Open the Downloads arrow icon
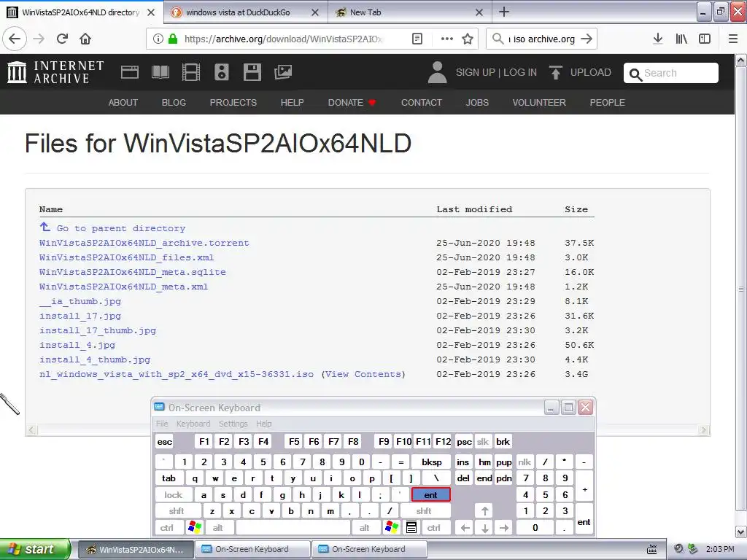The height and width of the screenshot is (560, 747). (x=658, y=39)
